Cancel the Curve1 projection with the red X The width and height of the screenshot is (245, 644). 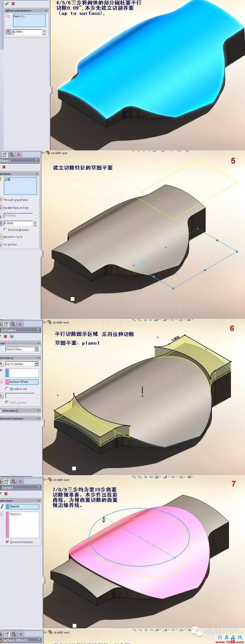(6, 494)
